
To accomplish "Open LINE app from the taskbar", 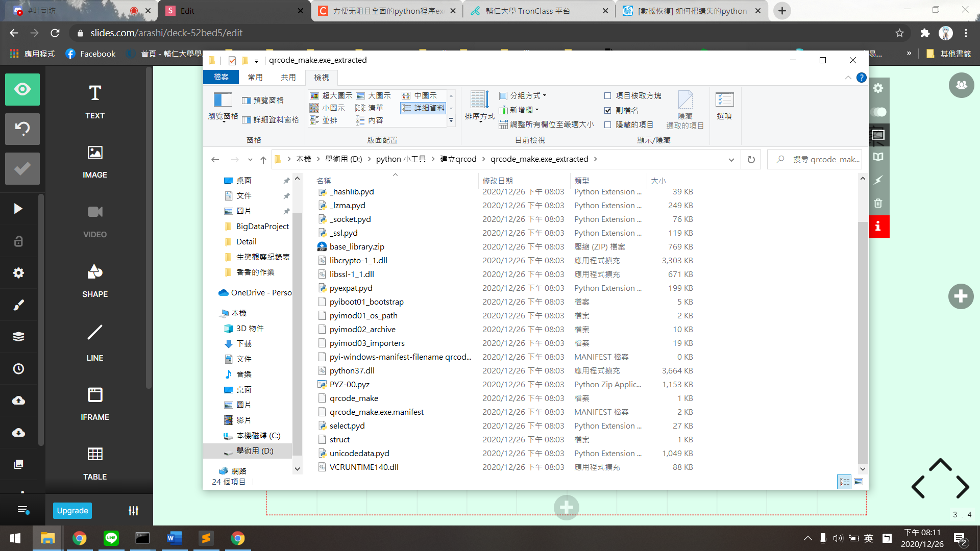I will [111, 538].
